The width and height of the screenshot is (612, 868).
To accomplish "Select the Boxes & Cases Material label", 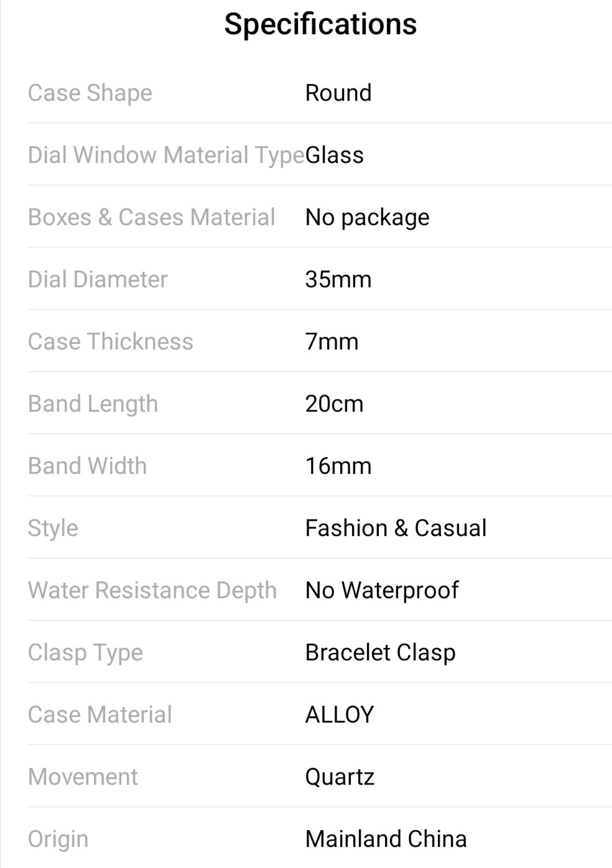I will point(151,218).
